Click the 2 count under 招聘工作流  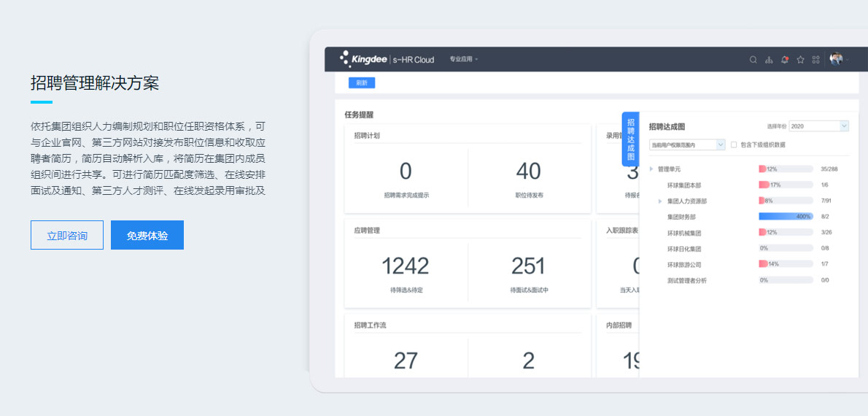[x=529, y=361]
